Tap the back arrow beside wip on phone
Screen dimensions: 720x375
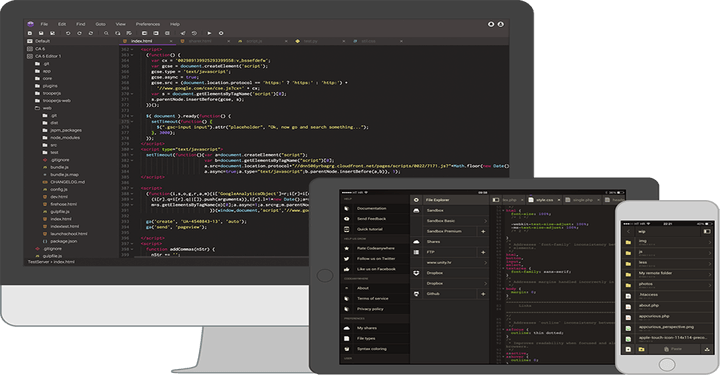(x=629, y=231)
